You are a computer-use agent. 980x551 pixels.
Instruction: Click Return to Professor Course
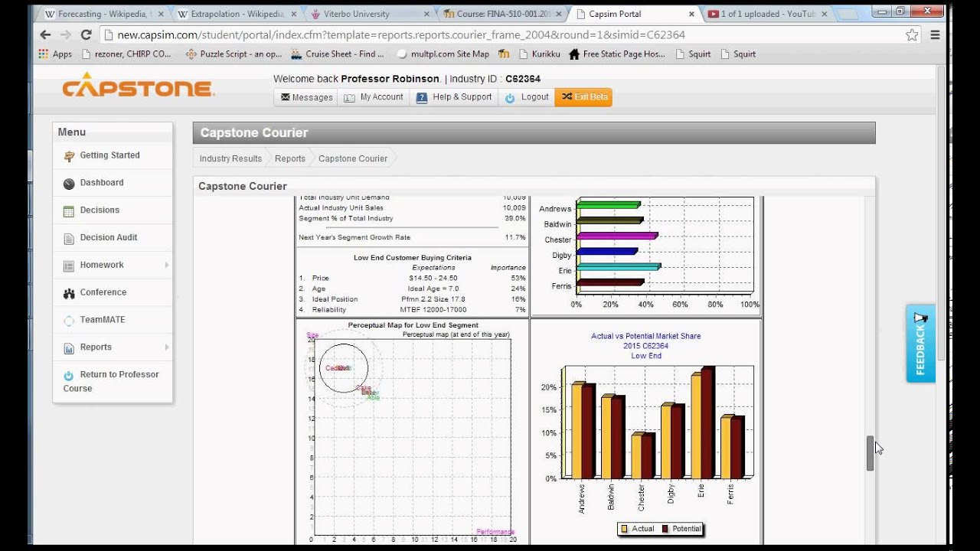113,381
